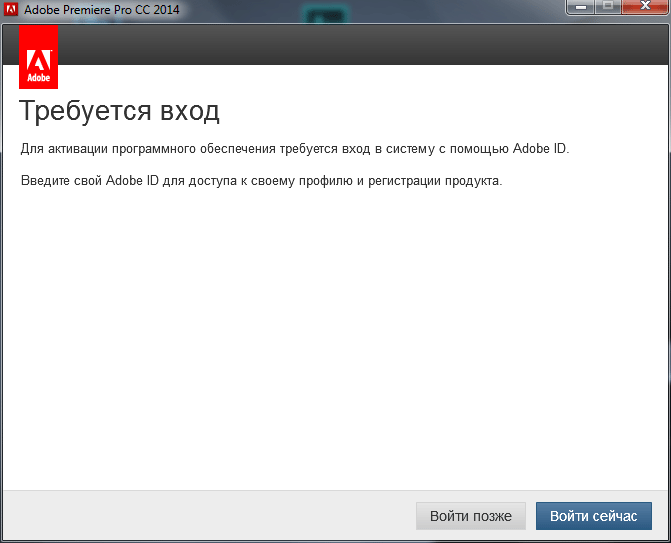Click the red Adobe logo
671x543 pixels.
[39, 56]
